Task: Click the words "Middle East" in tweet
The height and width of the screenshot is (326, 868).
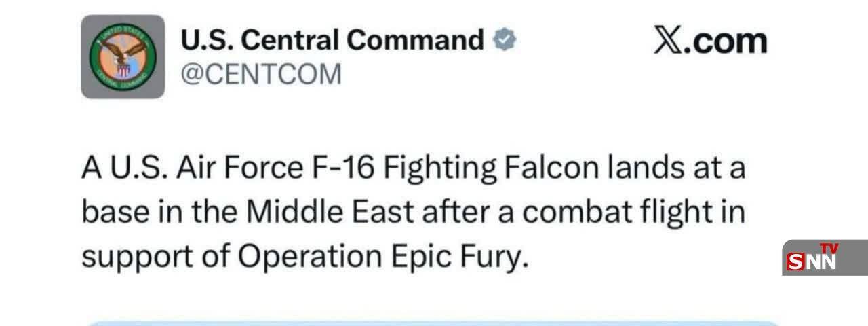Action: point(329,212)
